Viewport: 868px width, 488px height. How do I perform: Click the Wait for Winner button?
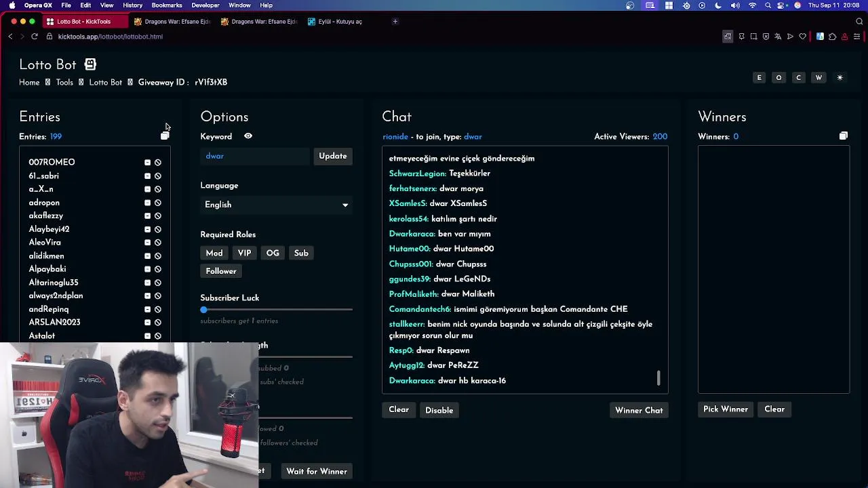317,471
